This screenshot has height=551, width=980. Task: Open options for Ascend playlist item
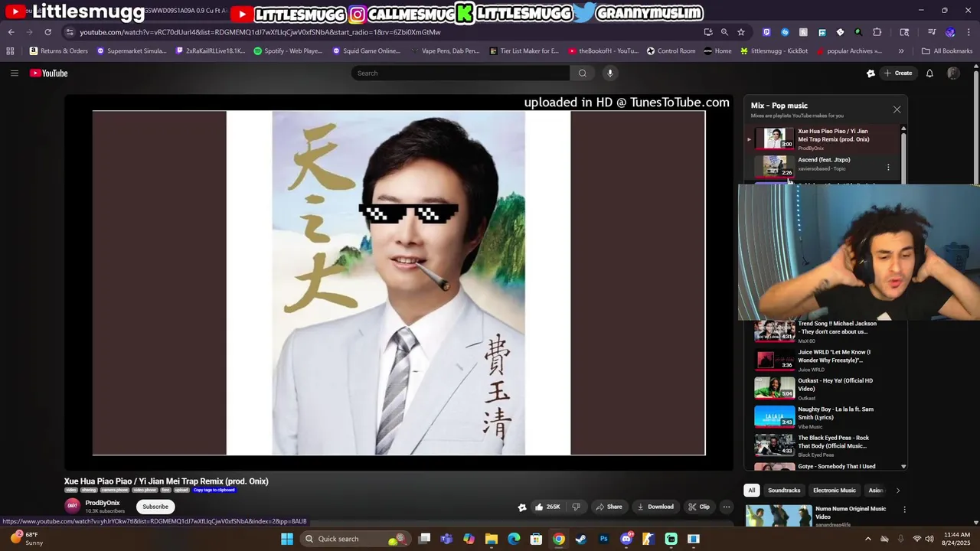click(x=888, y=167)
